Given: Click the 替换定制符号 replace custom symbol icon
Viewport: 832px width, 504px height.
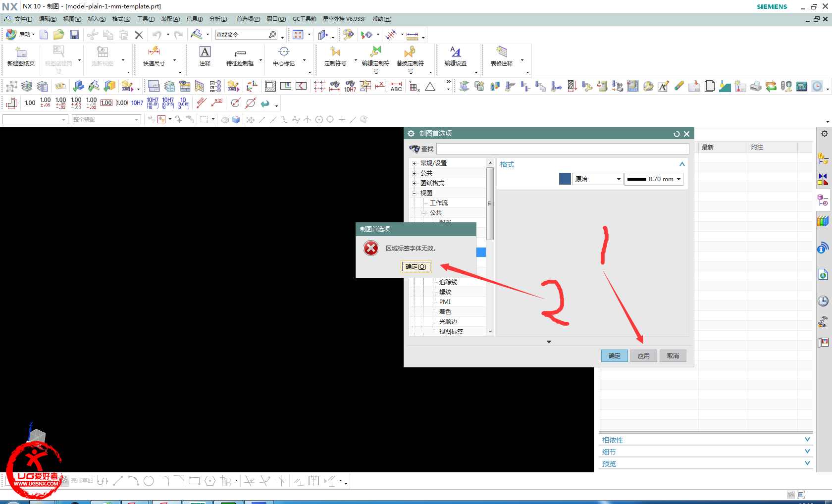Looking at the screenshot, I should (x=411, y=59).
